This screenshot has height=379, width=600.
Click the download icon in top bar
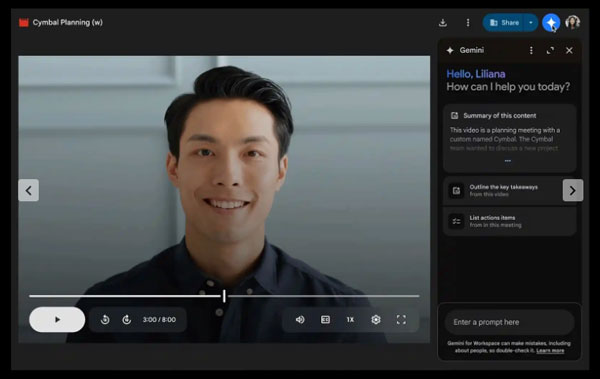tap(443, 23)
